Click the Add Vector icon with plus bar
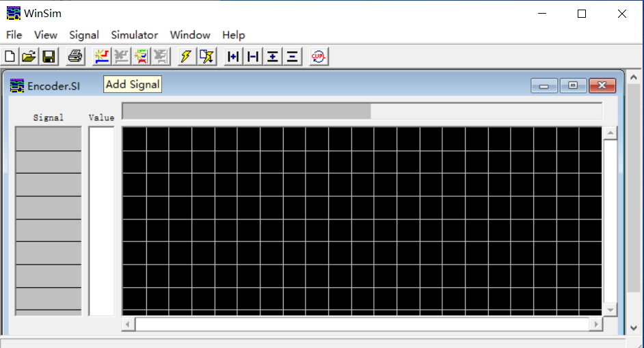 click(x=233, y=56)
